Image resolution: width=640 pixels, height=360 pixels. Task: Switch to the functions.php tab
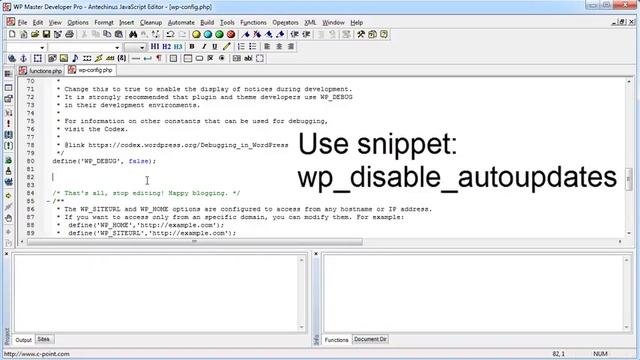coord(40,71)
